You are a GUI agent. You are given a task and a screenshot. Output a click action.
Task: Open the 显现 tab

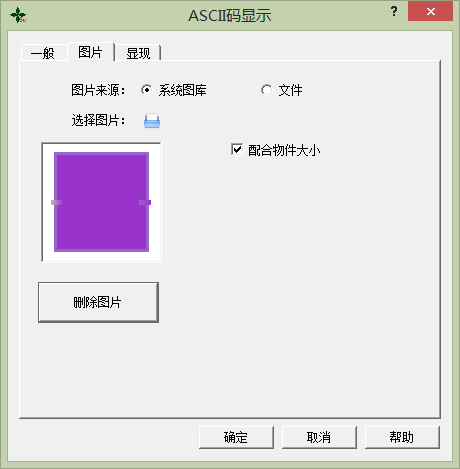138,53
